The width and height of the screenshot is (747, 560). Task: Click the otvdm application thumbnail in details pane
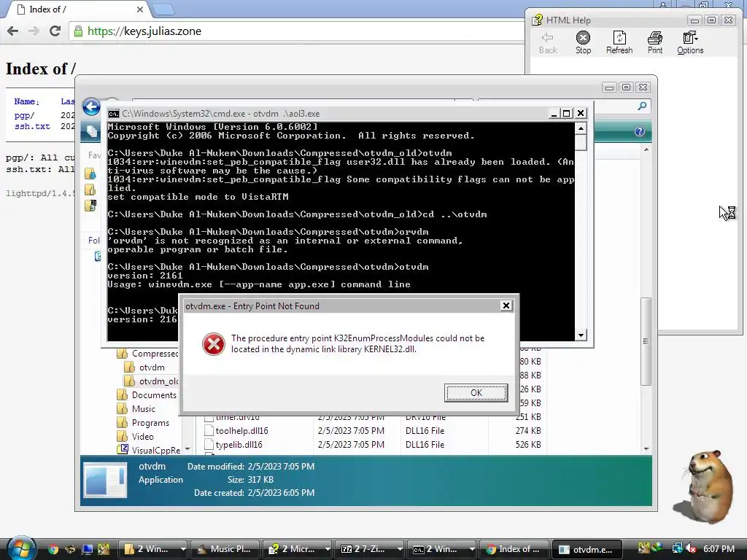(105, 480)
